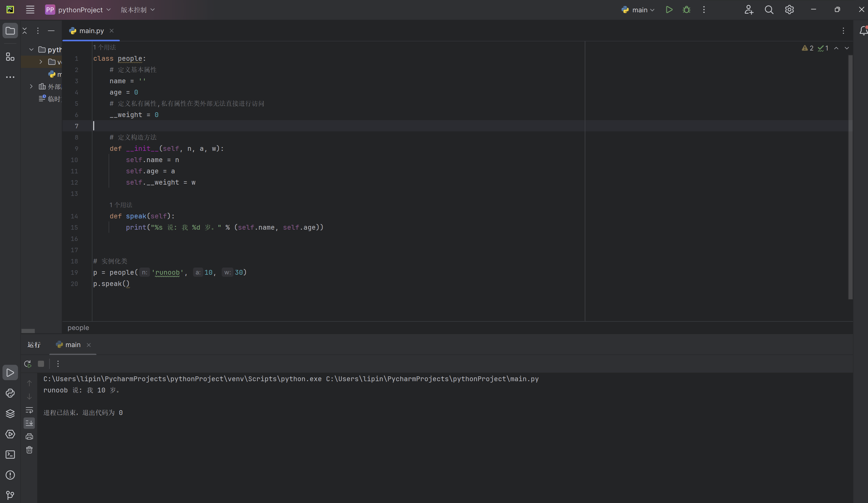The image size is (868, 503).
Task: Print the console output
Action: (29, 436)
